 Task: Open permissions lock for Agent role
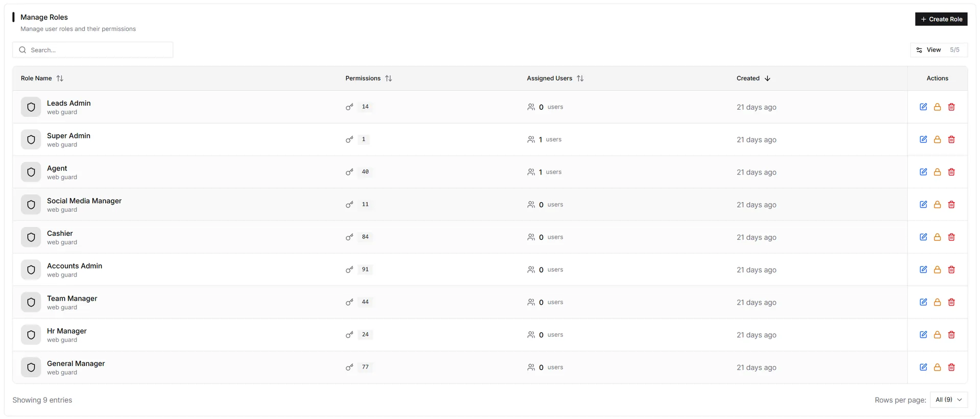[x=937, y=172]
